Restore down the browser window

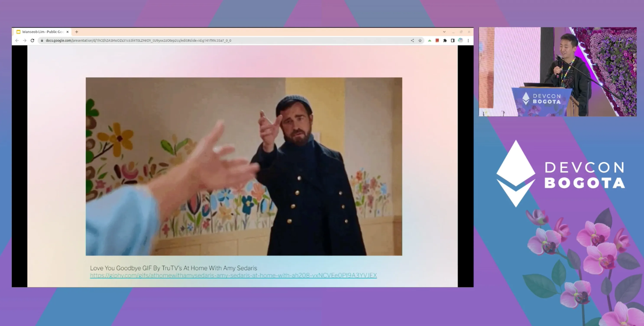461,32
